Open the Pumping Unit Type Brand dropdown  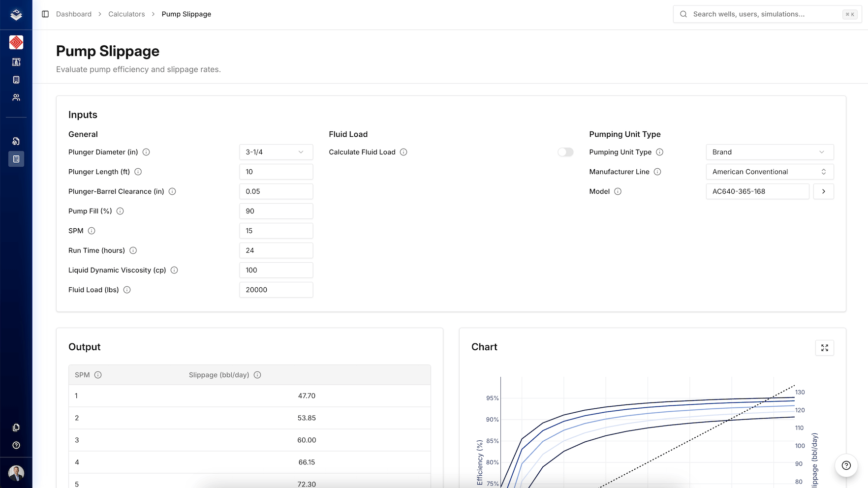point(769,152)
